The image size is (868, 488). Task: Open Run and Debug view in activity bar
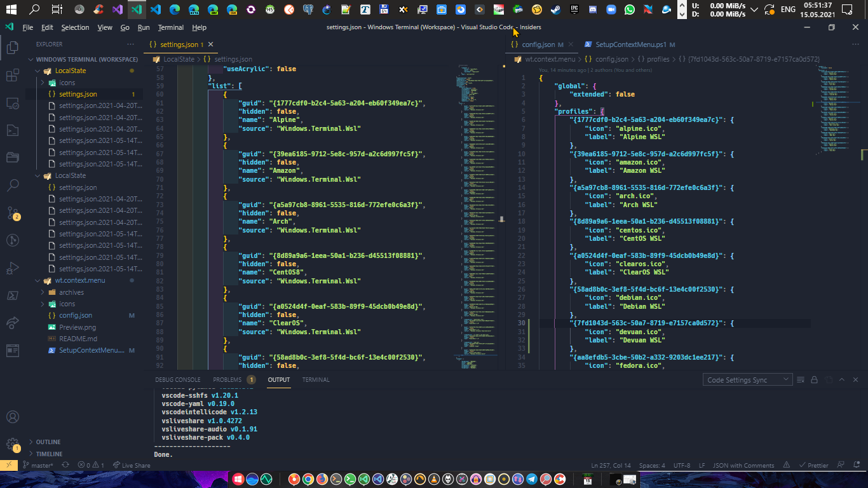(x=12, y=268)
